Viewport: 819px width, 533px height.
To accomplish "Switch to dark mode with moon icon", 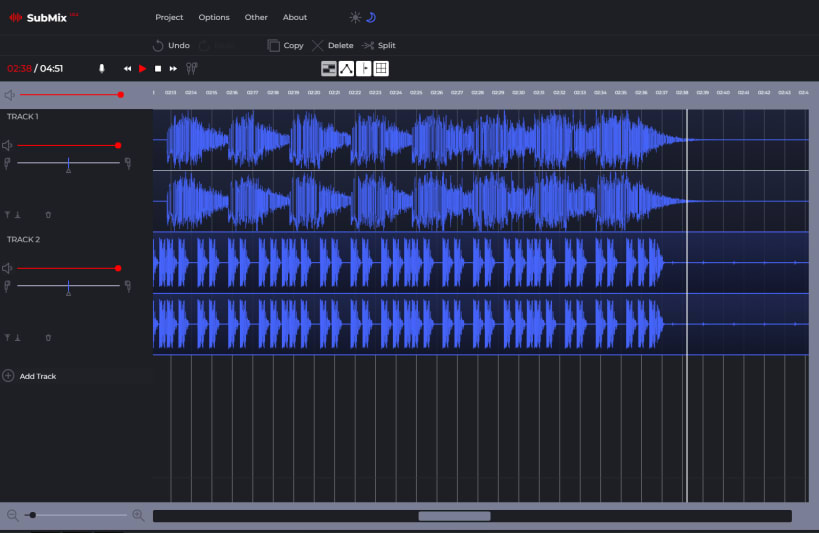I will (370, 17).
